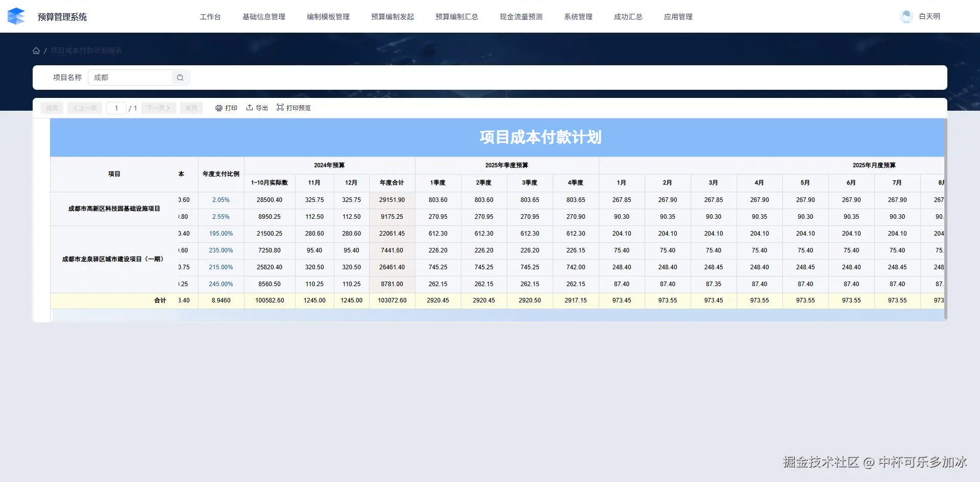Image resolution: width=980 pixels, height=482 pixels.
Task: Click the annual total cell 22061.45
Action: [392, 234]
